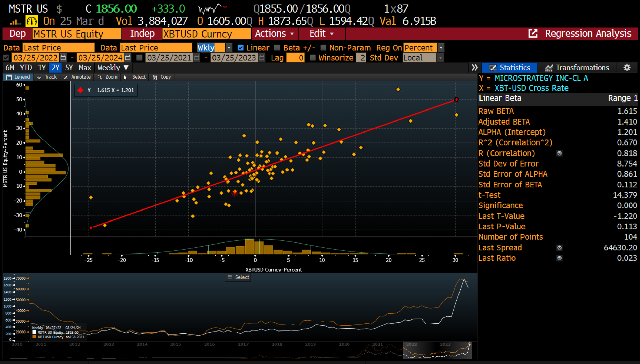Open the Wkly periodicity dropdown
The height and width of the screenshot is (364, 640).
(229, 48)
